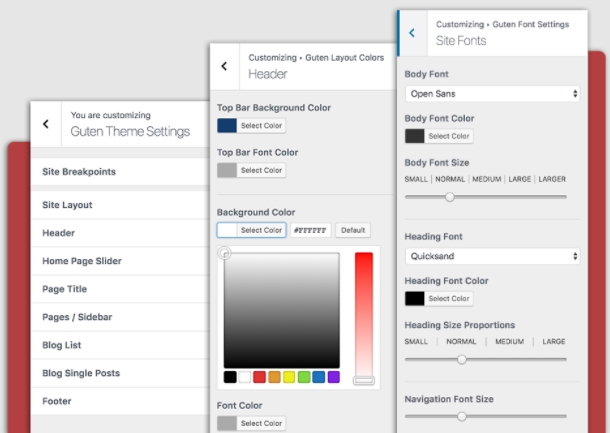610x433 pixels.
Task: Pick the black palette swatch
Action: pos(230,377)
